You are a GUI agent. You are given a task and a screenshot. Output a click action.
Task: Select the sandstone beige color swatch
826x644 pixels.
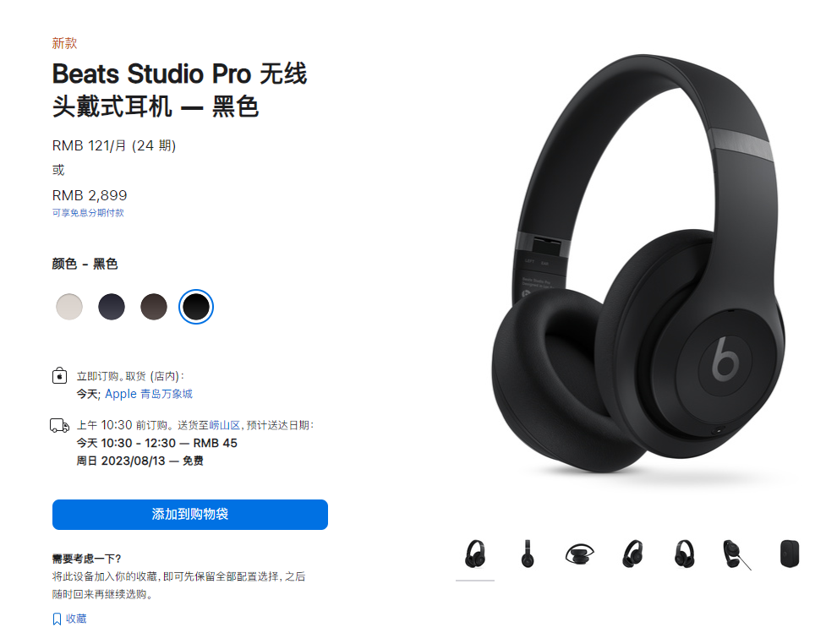tap(69, 307)
